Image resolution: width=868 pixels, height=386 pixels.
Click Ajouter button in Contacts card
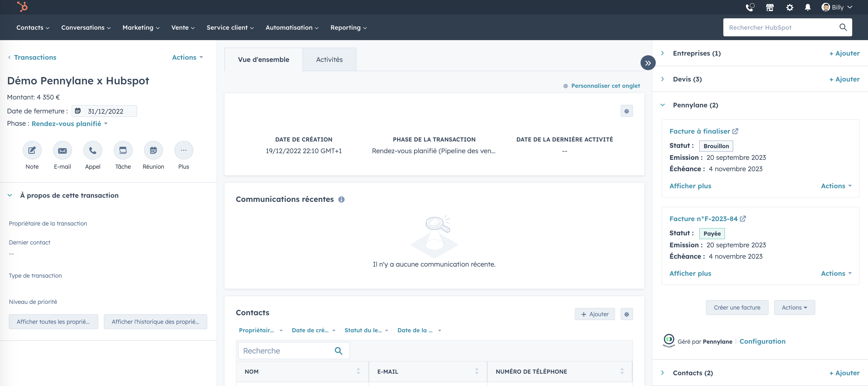pos(595,314)
